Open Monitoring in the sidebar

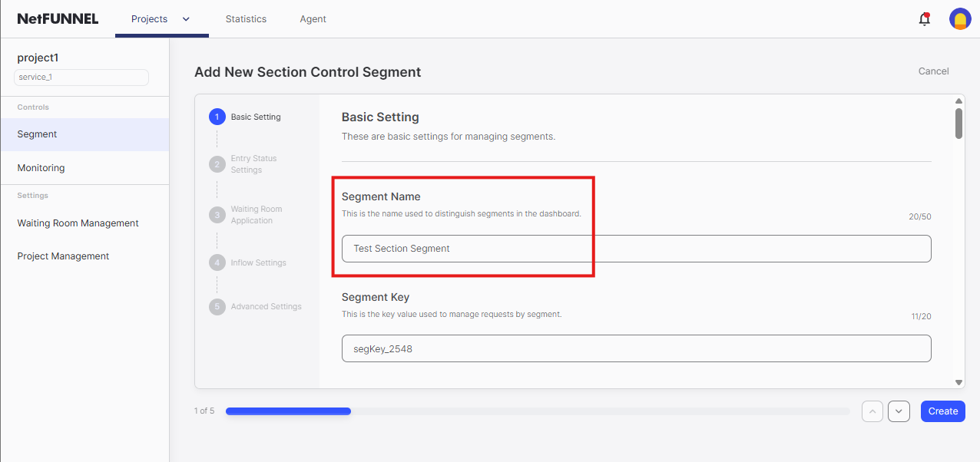(41, 167)
